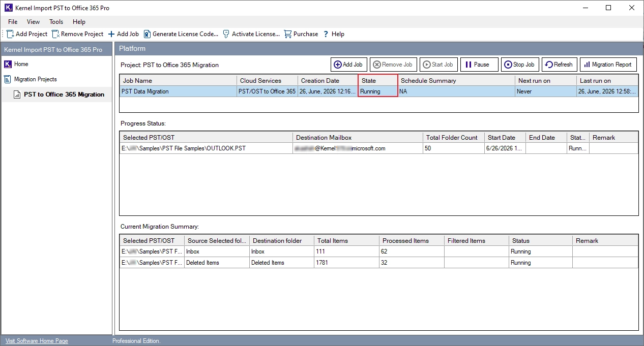Click the PST to Office 365 Migration project icon
Screen dimensions: 644x346
pyautogui.click(x=17, y=95)
